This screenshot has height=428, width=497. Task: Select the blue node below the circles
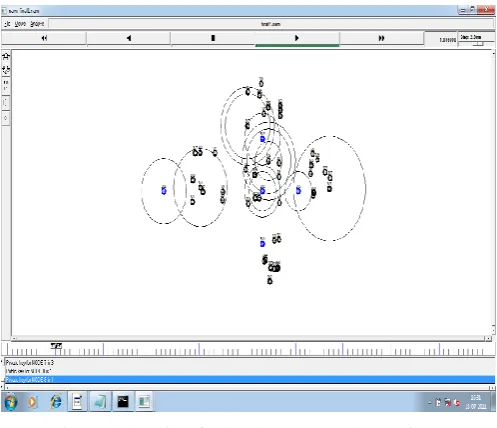point(262,244)
